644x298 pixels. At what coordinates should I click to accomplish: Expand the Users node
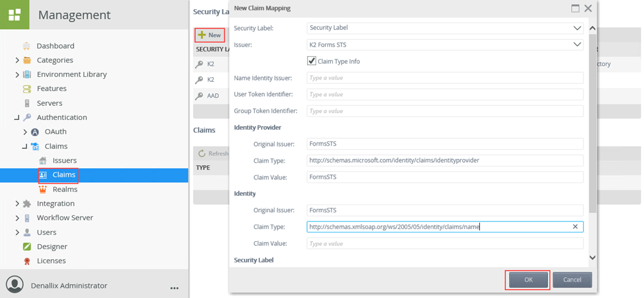[x=17, y=233]
